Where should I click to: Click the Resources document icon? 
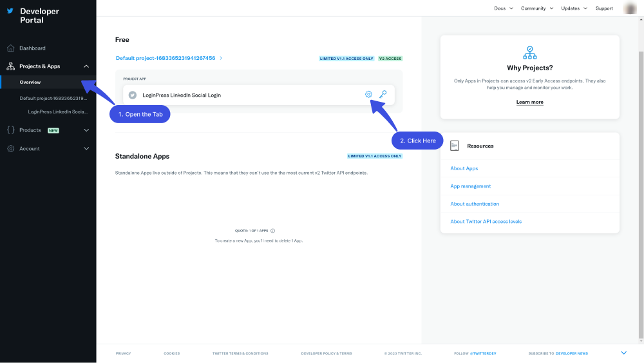coord(454,146)
